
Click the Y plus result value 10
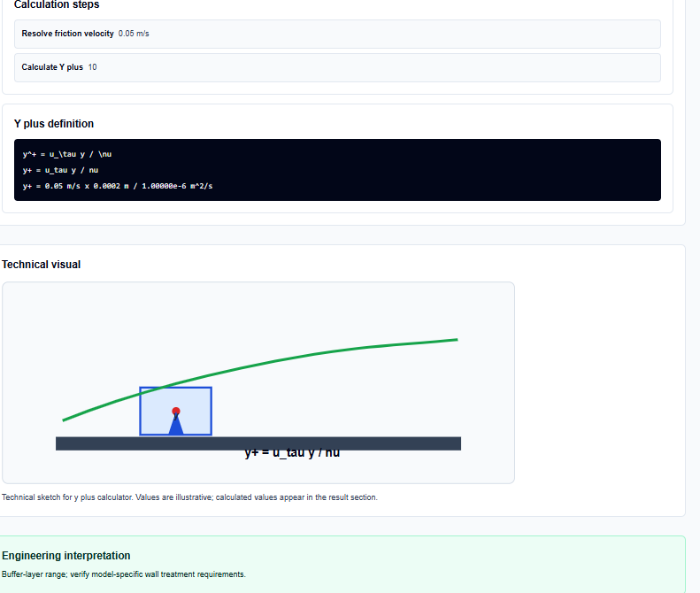pyautogui.click(x=92, y=67)
